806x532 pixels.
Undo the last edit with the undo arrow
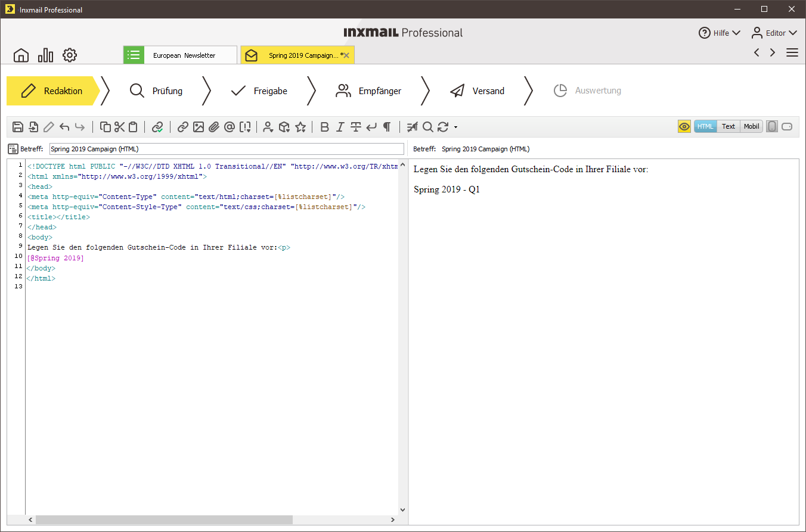[x=64, y=127]
